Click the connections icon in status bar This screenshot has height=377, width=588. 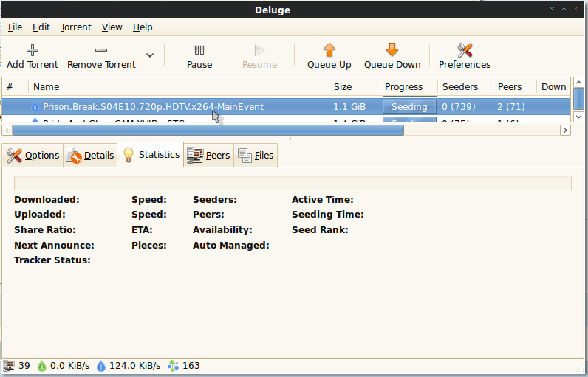9,366
